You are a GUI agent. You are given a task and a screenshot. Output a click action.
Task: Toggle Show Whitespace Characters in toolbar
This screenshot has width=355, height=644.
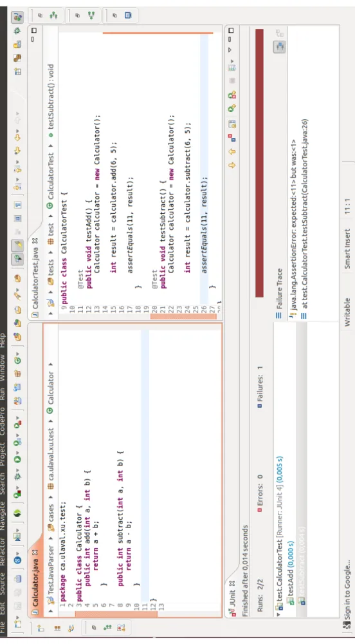pyautogui.click(x=17, y=204)
